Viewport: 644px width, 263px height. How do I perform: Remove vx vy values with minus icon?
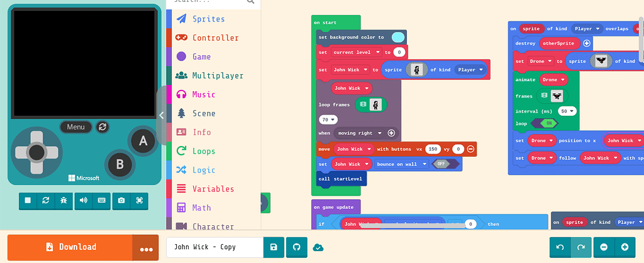point(470,149)
